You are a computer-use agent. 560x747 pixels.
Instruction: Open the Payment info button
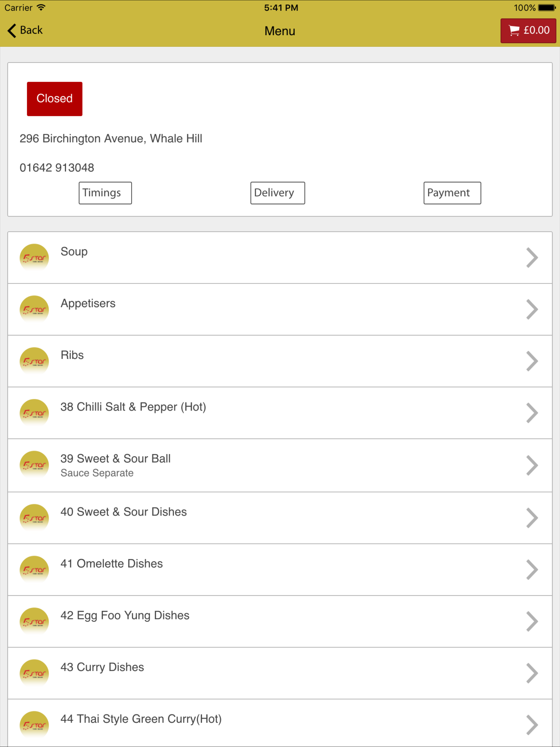(x=452, y=193)
